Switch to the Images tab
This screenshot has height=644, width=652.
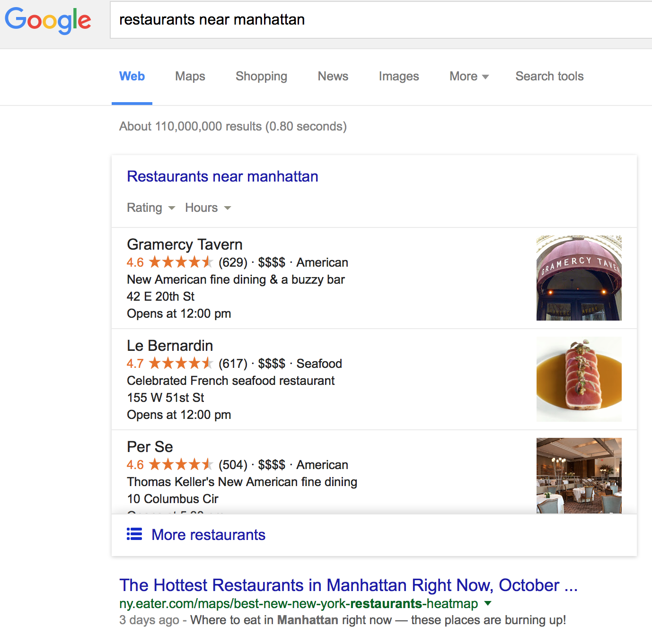coord(398,77)
